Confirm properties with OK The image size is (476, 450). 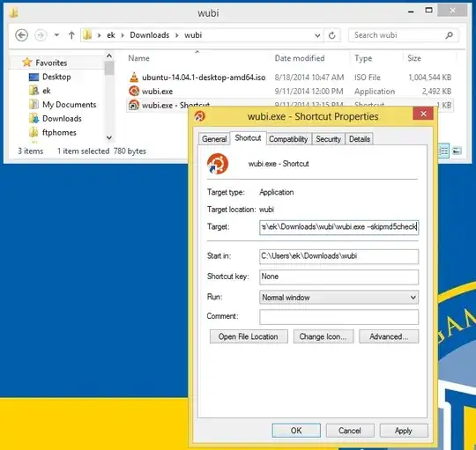click(x=296, y=431)
